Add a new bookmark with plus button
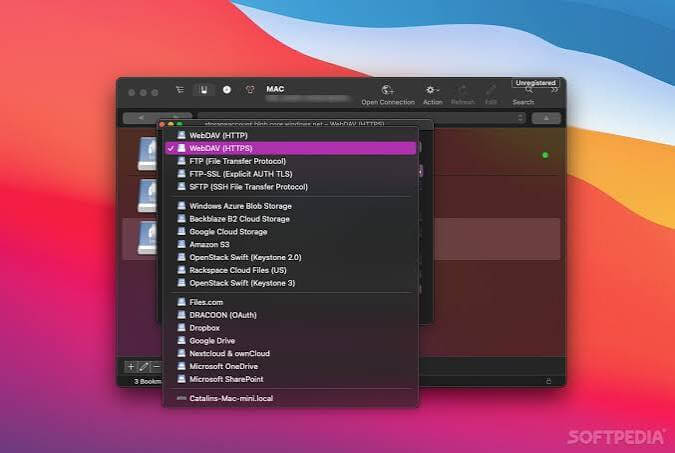 tap(130, 366)
